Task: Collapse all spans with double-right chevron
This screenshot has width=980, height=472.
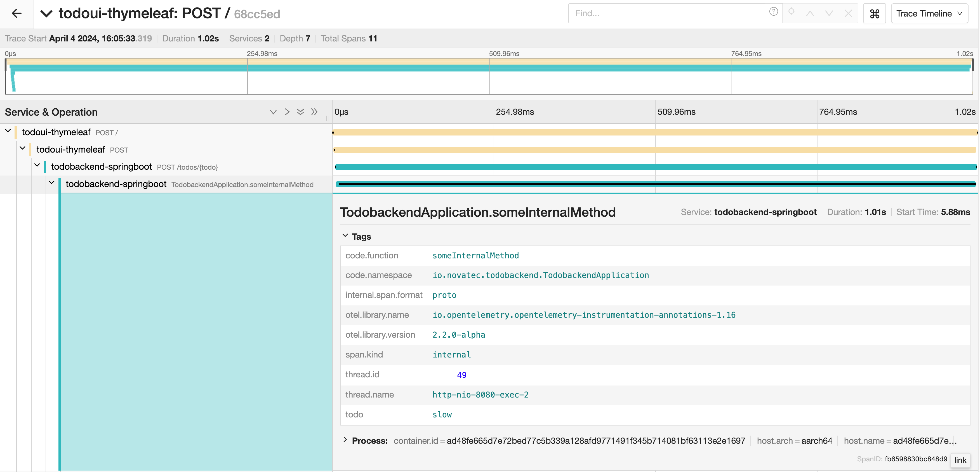Action: coord(314,112)
